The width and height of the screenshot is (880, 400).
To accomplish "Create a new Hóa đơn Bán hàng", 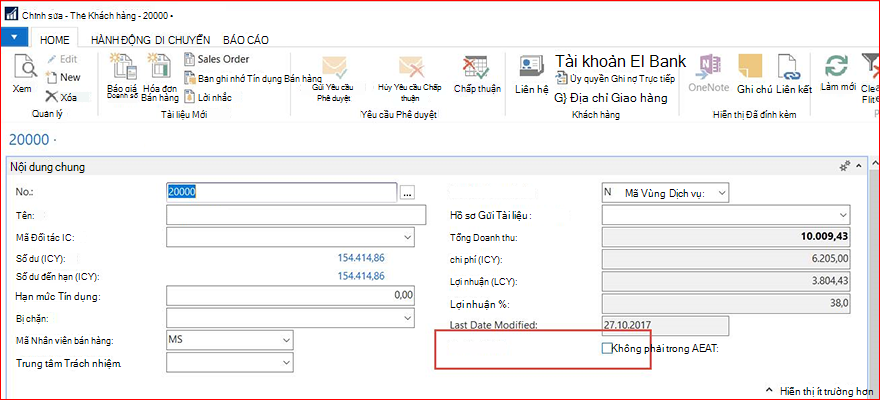I will 160,77.
